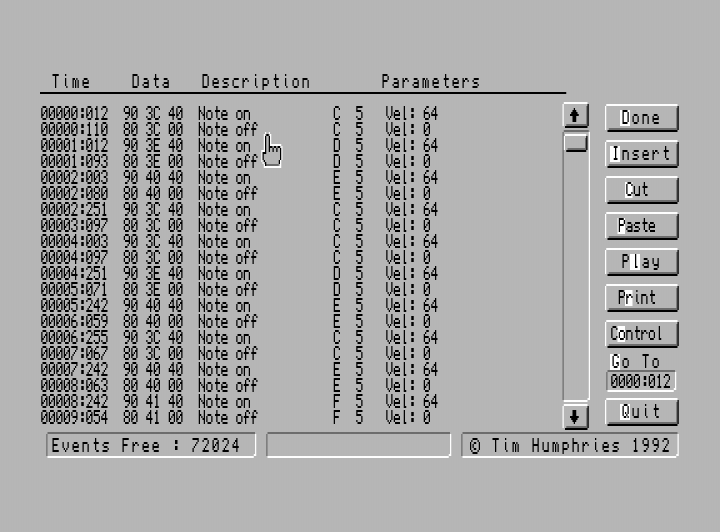This screenshot has width=720, height=532.
Task: Click the Quit button
Action: click(x=641, y=412)
